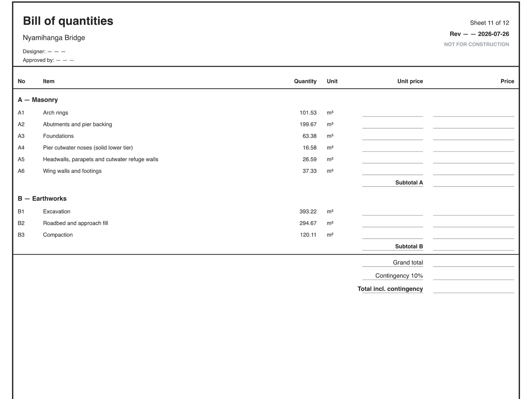The image size is (532, 399).
Task: Click the quantity '26.59'
Action: coord(310,159)
